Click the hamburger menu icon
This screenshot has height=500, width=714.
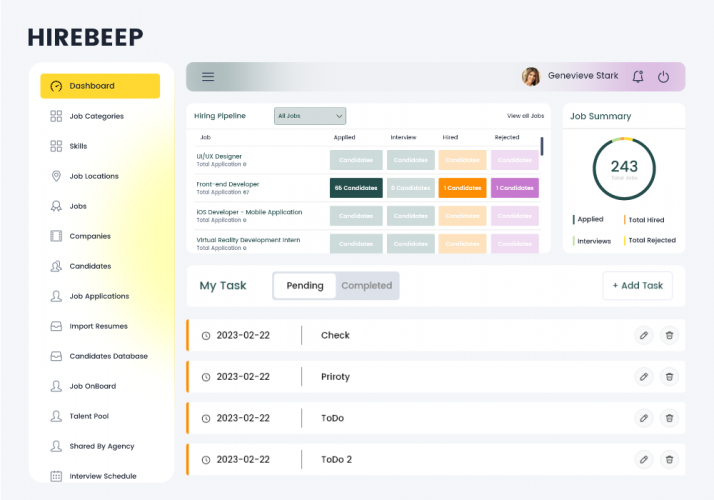pos(208,77)
